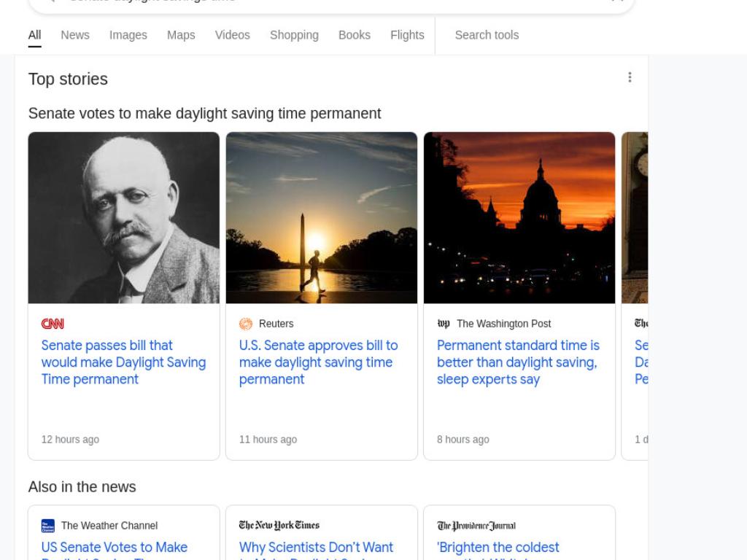Click The Weather Channel source icon
The image size is (747, 560).
click(48, 526)
